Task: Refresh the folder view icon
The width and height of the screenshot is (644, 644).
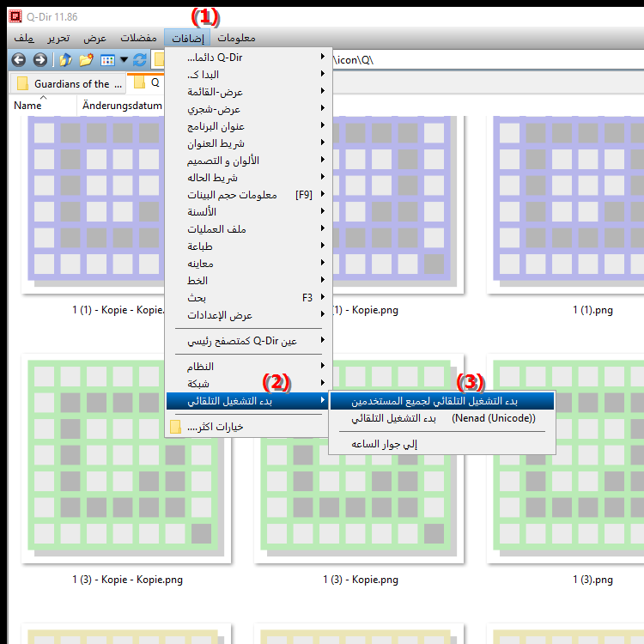Action: (x=140, y=60)
